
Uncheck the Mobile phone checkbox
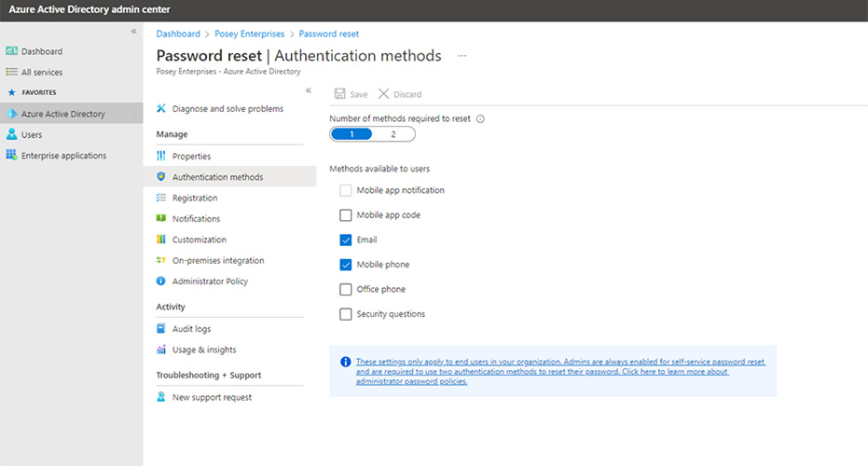pyautogui.click(x=345, y=265)
